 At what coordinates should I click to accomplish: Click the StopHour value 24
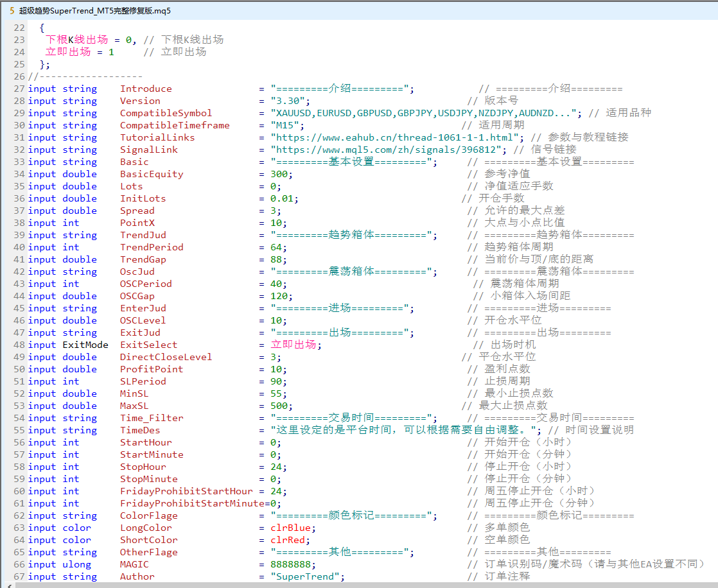(276, 467)
